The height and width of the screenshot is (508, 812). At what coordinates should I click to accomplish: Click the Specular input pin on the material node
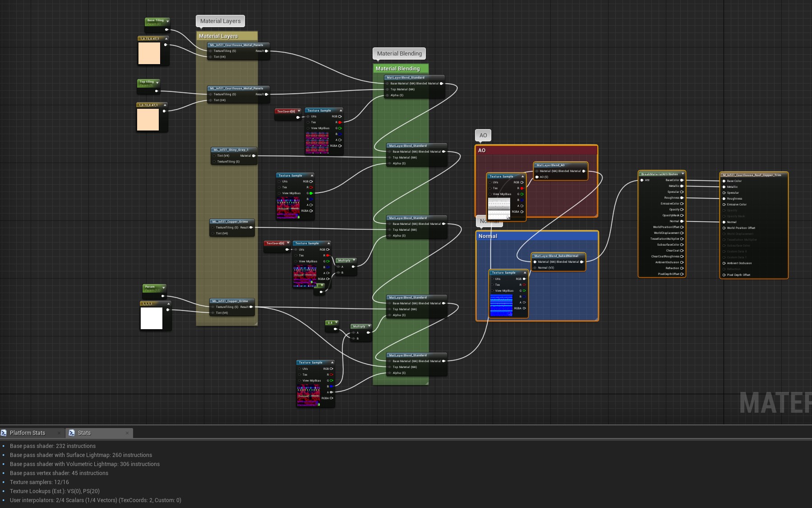tap(724, 193)
